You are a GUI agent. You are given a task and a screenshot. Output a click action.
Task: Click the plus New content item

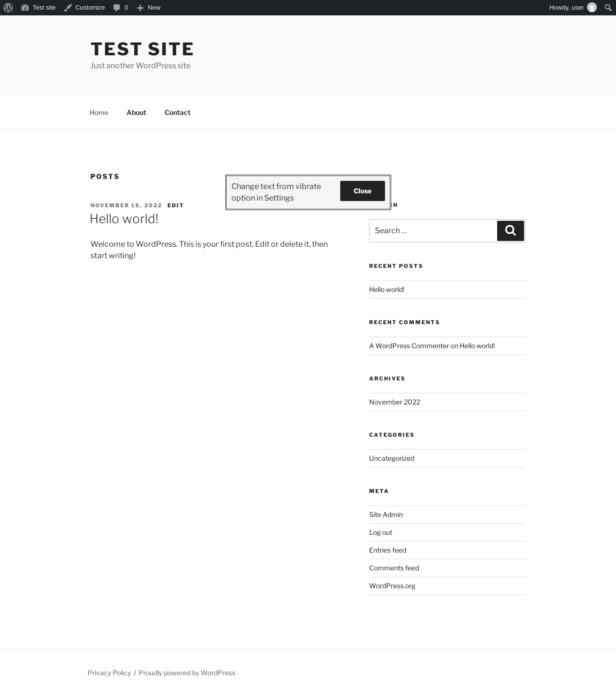click(148, 8)
